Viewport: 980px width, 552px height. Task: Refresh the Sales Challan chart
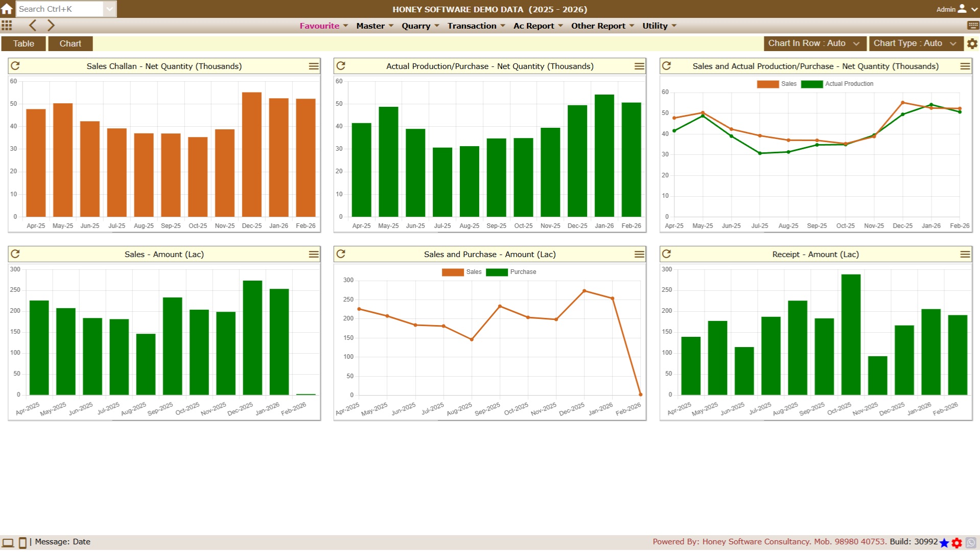pyautogui.click(x=15, y=66)
